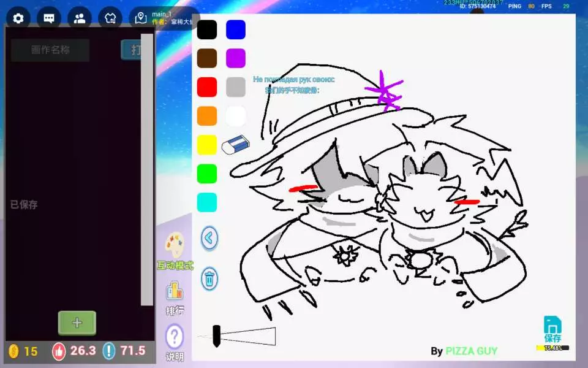
Task: Open the chat bubble icon
Action: tap(49, 18)
